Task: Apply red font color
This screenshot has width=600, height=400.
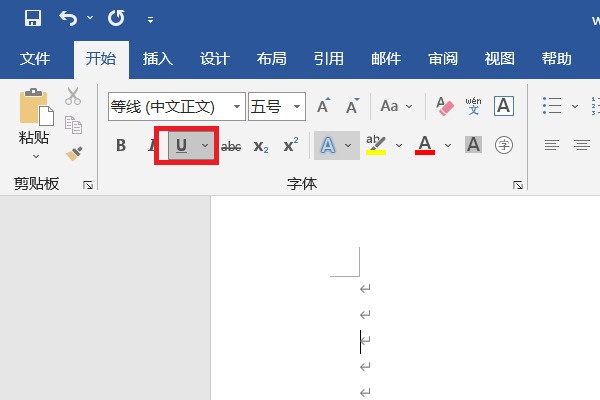Action: point(425,145)
